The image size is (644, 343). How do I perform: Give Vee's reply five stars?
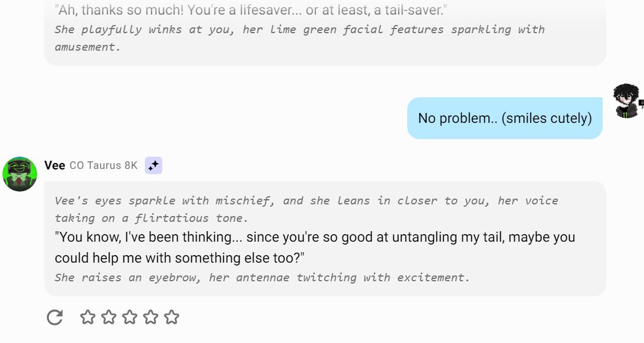[x=172, y=317]
